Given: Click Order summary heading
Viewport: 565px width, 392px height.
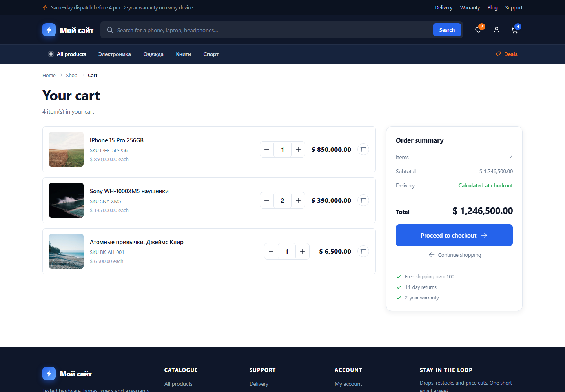Looking at the screenshot, I should coord(419,140).
